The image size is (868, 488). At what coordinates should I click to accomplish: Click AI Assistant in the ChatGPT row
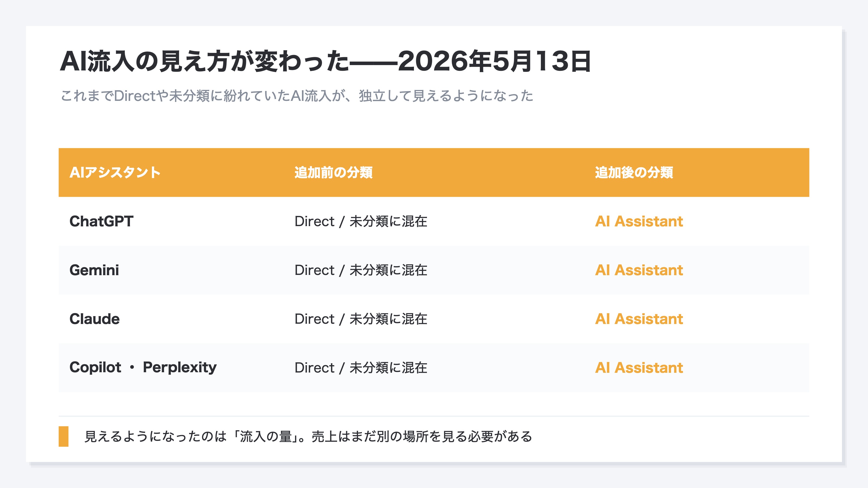pos(639,221)
